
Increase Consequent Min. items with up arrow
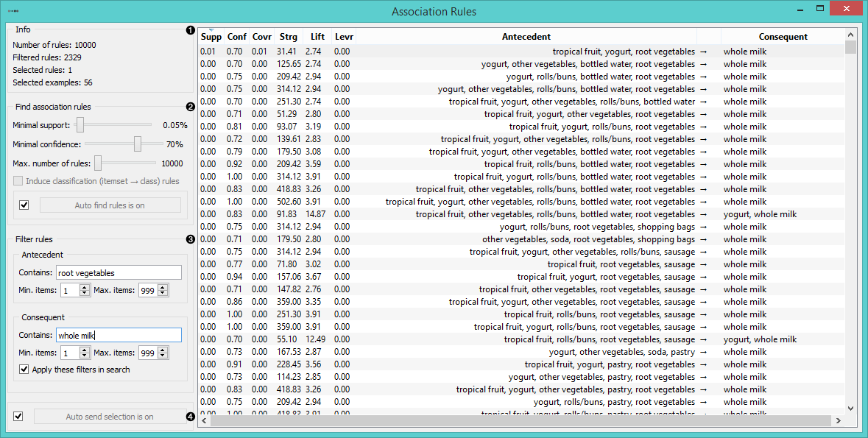coord(85,350)
